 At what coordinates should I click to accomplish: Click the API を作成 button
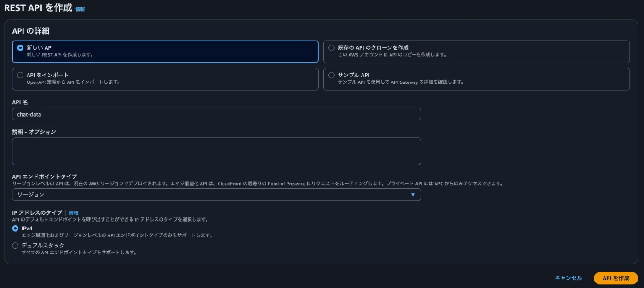(x=616, y=278)
